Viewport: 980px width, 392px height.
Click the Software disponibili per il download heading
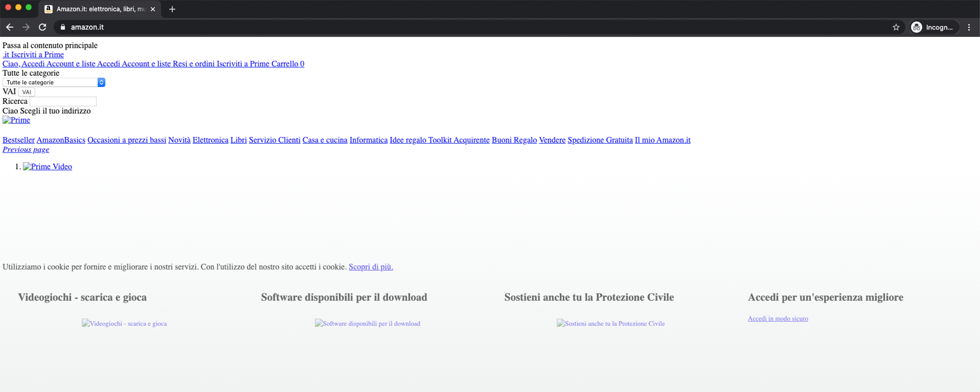coord(344,297)
